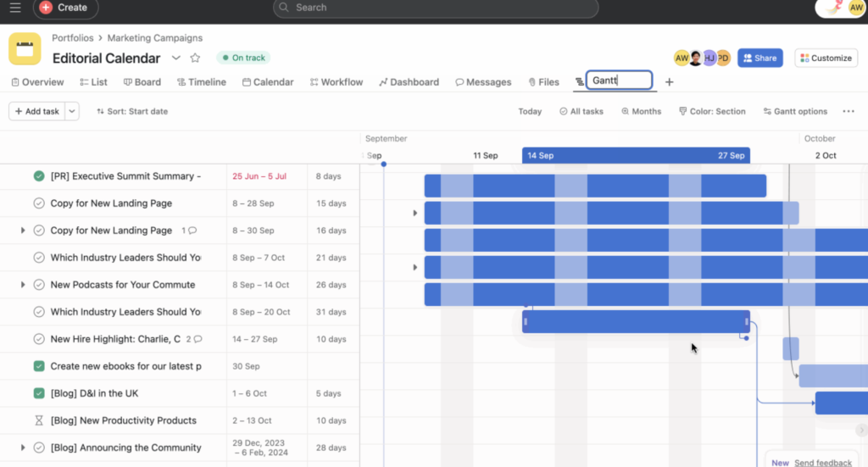Open comments on Copy for New Landing Page
The width and height of the screenshot is (868, 467).
189,231
